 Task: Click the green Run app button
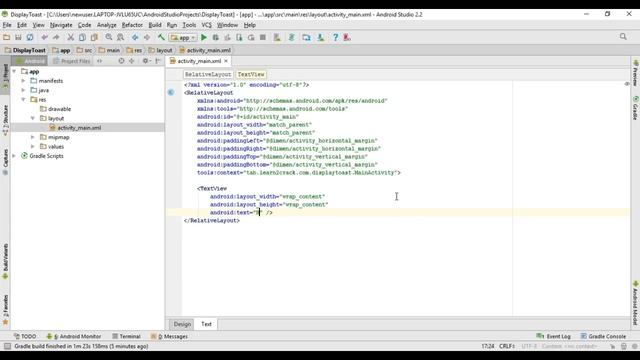tap(204, 37)
